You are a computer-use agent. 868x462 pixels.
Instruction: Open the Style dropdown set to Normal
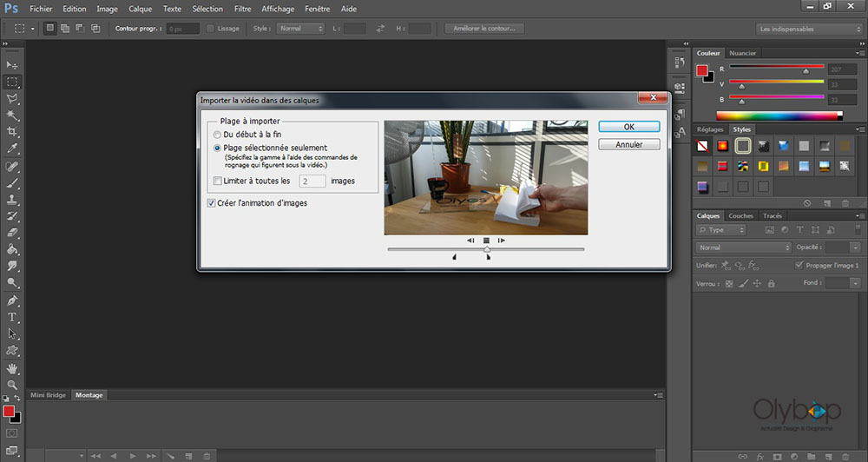click(x=300, y=29)
